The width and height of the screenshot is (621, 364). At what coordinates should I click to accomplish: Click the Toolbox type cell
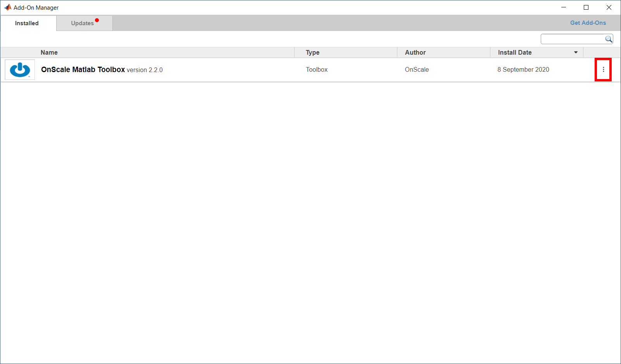(x=317, y=69)
